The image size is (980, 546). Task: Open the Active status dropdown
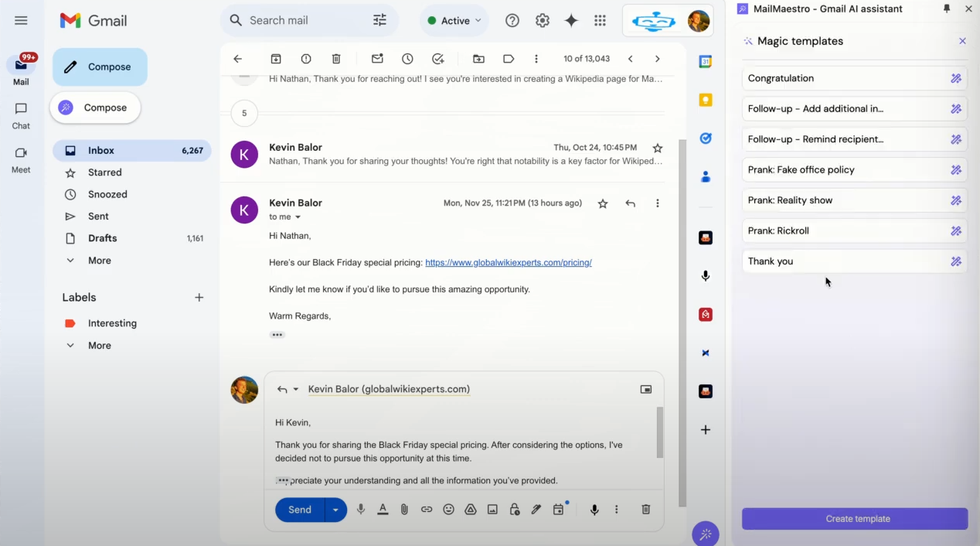(x=454, y=21)
